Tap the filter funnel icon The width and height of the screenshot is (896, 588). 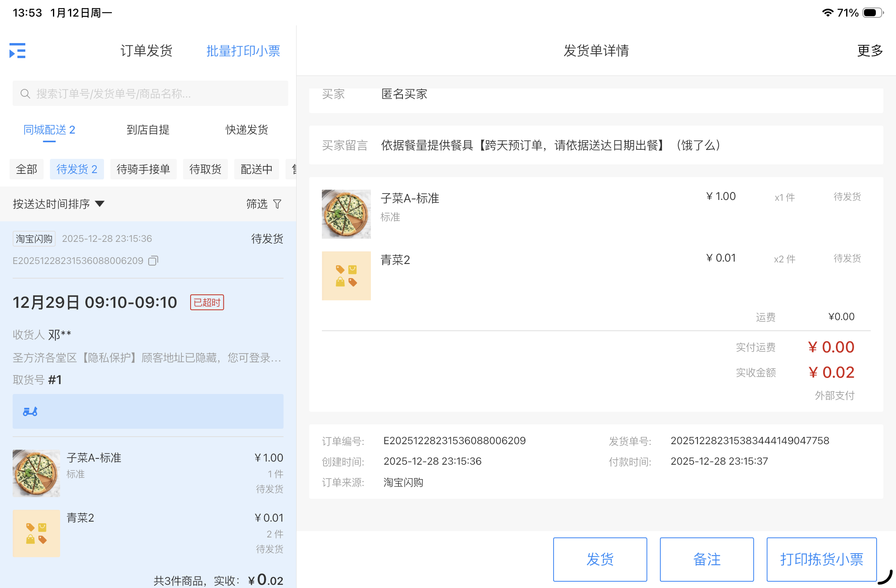click(278, 204)
